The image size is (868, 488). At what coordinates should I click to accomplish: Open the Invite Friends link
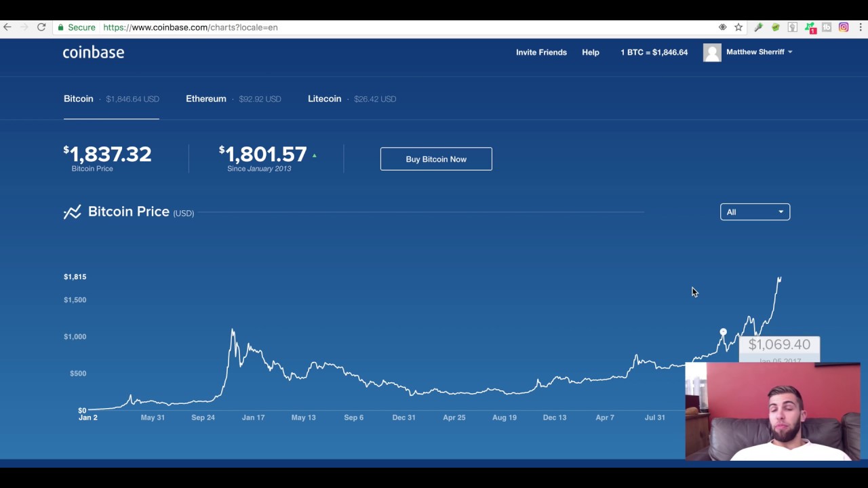(541, 52)
